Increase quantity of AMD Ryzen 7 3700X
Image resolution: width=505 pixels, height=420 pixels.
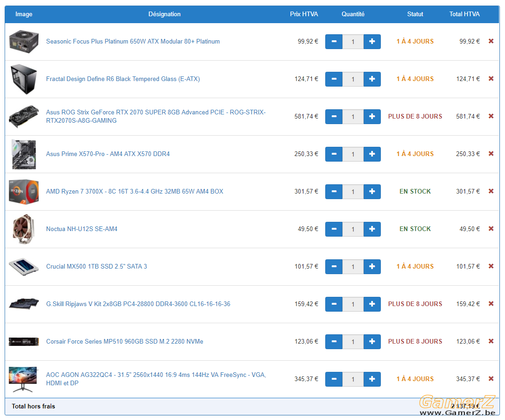pos(372,192)
